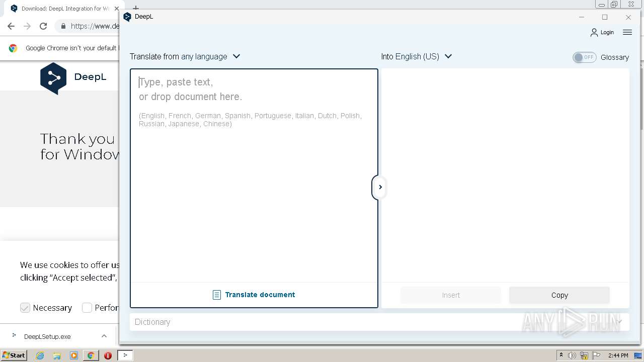Expand the DeepLSetup.exe download options arrow
Image resolution: width=644 pixels, height=362 pixels.
click(104, 336)
